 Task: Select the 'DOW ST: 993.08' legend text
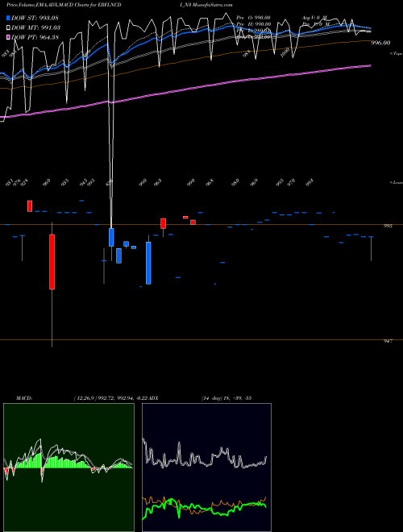click(35, 18)
